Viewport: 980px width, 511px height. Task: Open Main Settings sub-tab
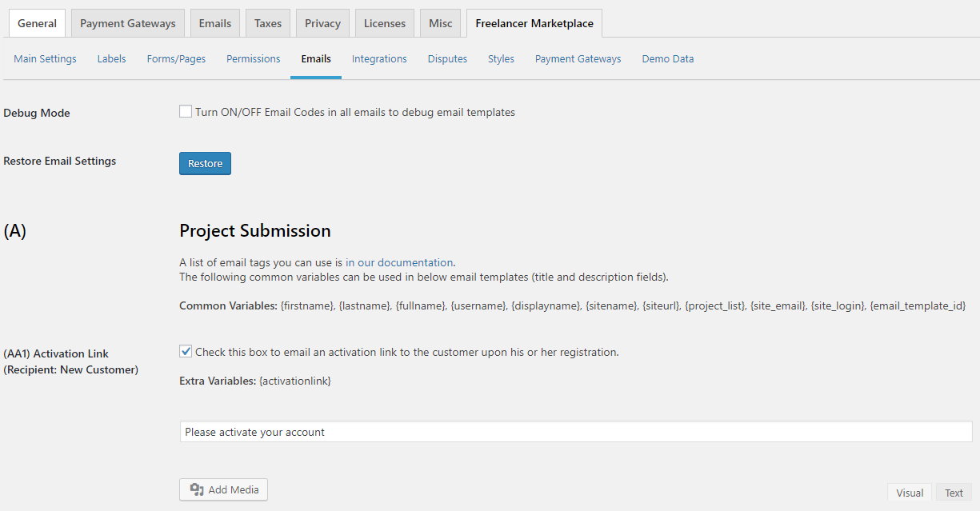click(45, 58)
